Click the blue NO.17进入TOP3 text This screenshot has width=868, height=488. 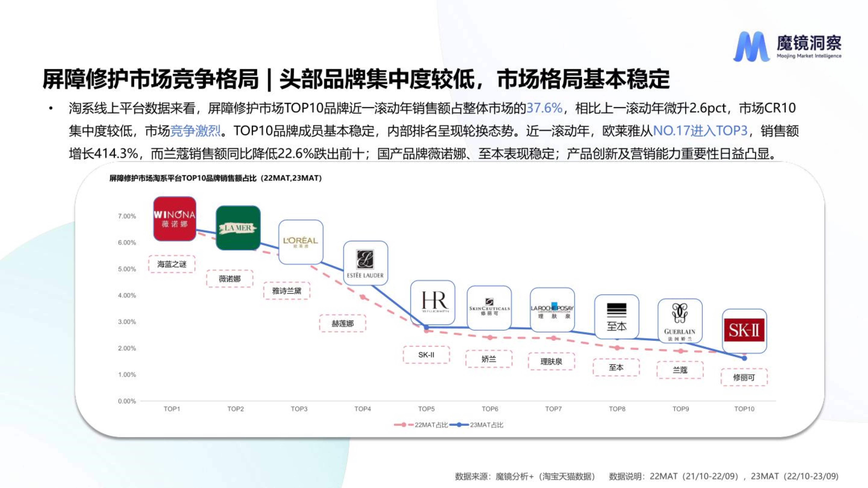[x=700, y=131]
